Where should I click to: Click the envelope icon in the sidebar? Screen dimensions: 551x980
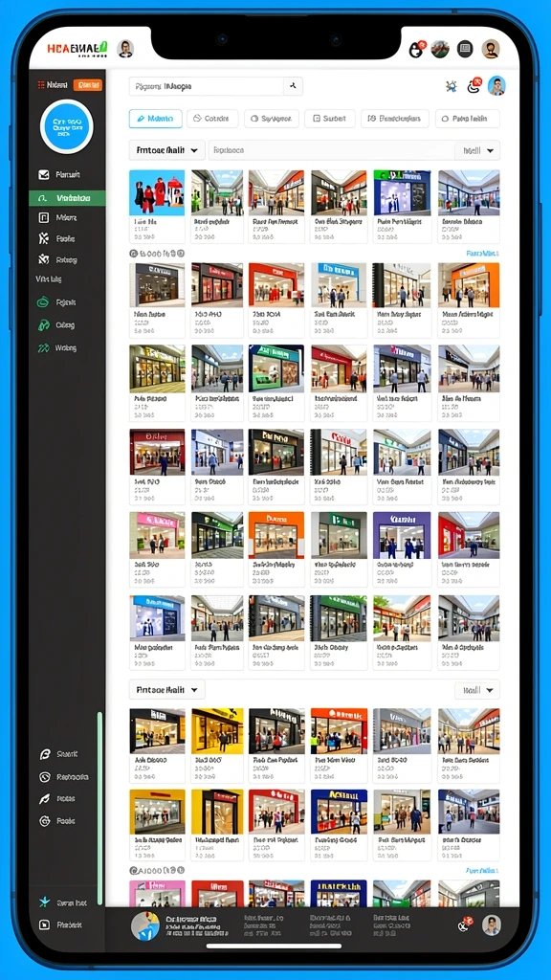pos(44,175)
